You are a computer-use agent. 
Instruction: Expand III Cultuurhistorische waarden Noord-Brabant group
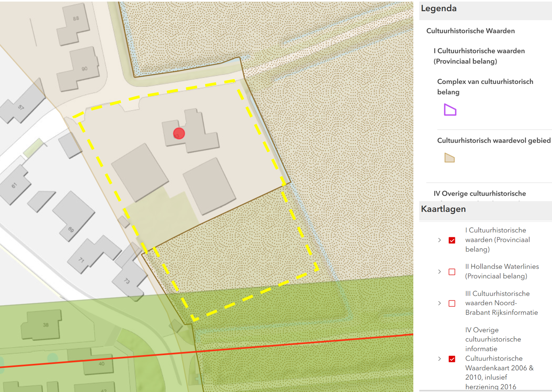point(439,303)
